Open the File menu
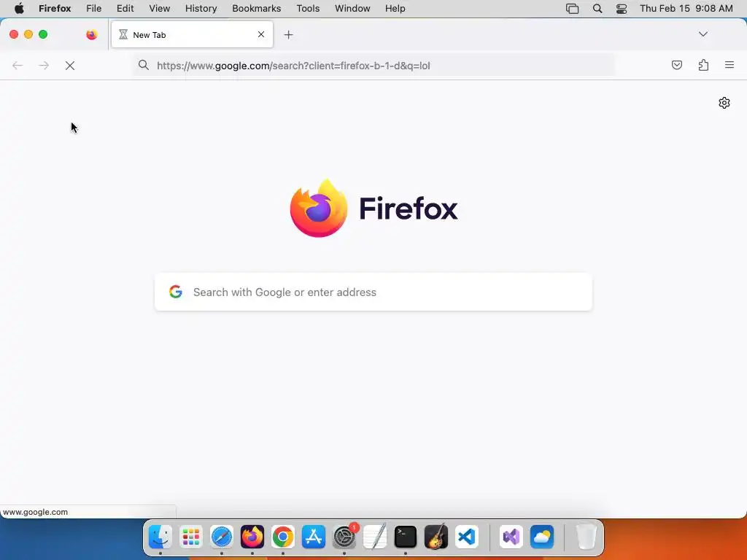 [94, 9]
